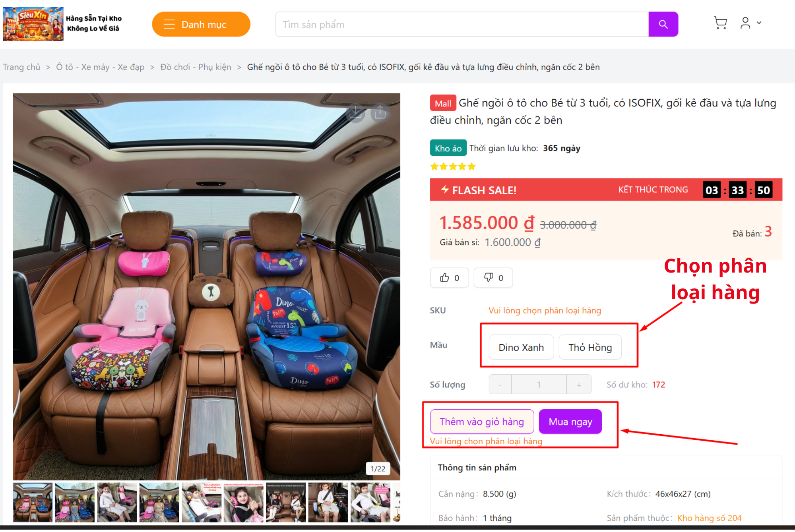Screen dimensions: 795x532
Task: Expand the account dropdown arrow
Action: click(759, 23)
